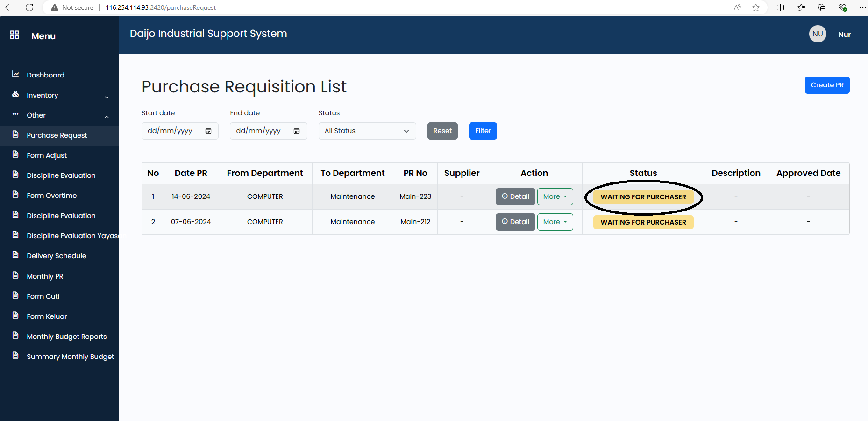
Task: Expand the Inventory sidebar menu
Action: tap(60, 95)
